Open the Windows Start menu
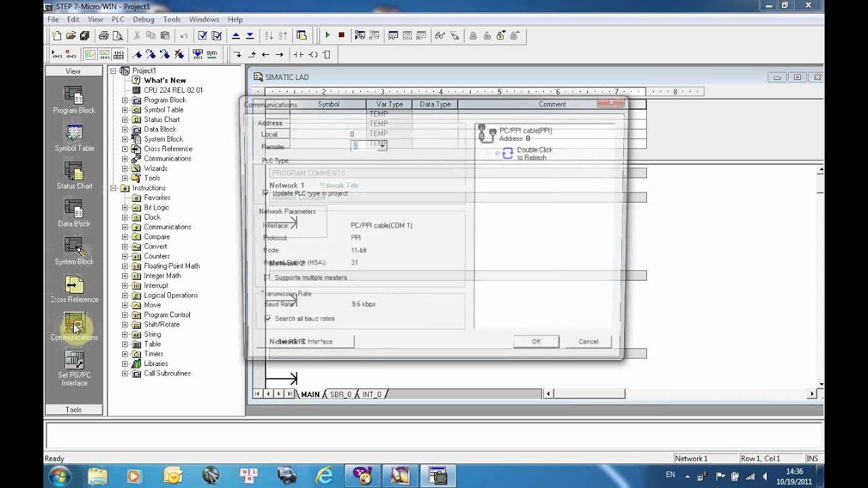The width and height of the screenshot is (868, 488). pyautogui.click(x=60, y=475)
